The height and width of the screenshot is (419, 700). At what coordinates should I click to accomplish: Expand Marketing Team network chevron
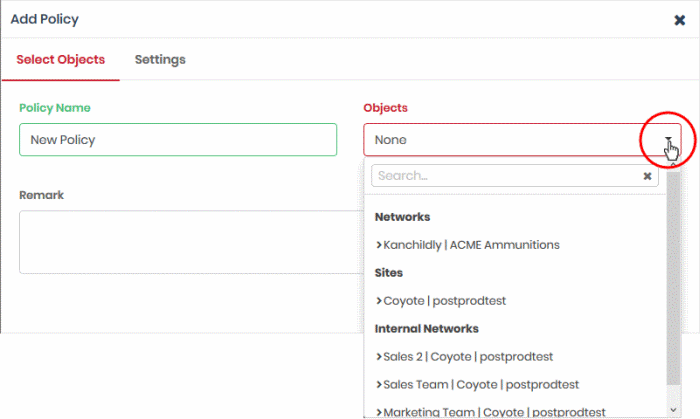coord(379,412)
